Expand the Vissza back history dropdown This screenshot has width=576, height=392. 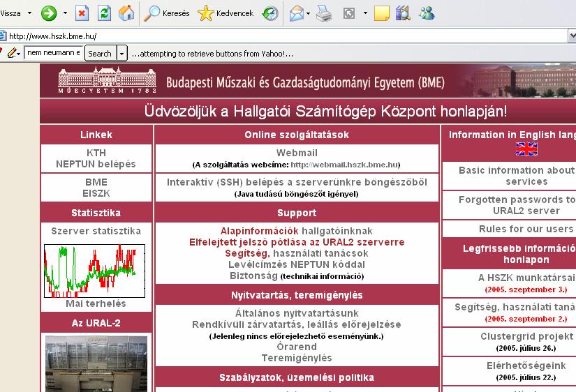[x=30, y=13]
